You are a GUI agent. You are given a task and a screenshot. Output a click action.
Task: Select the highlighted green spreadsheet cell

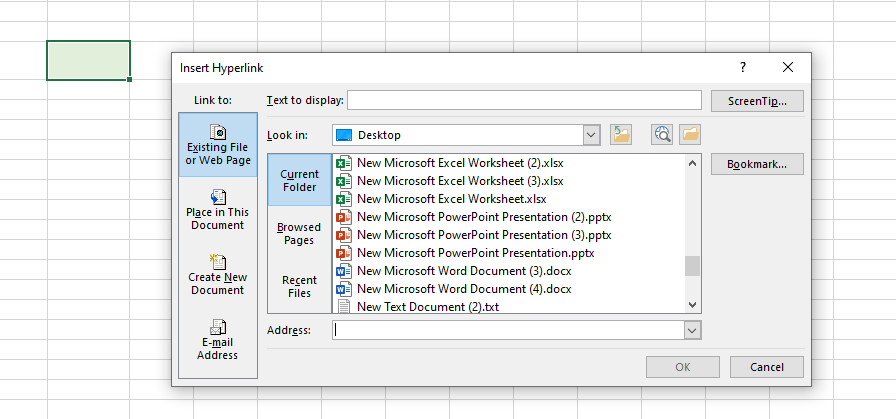tap(89, 61)
